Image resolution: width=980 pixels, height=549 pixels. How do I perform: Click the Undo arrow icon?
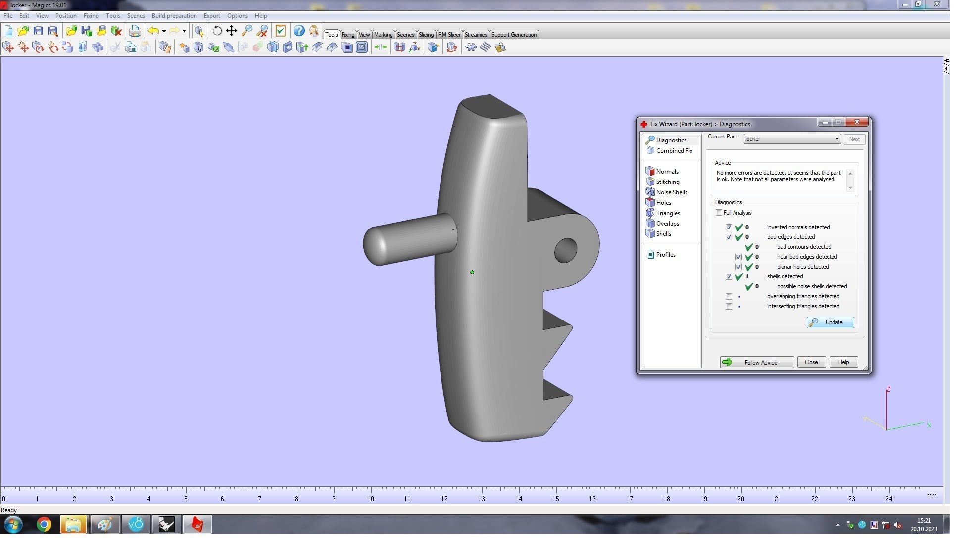[153, 31]
